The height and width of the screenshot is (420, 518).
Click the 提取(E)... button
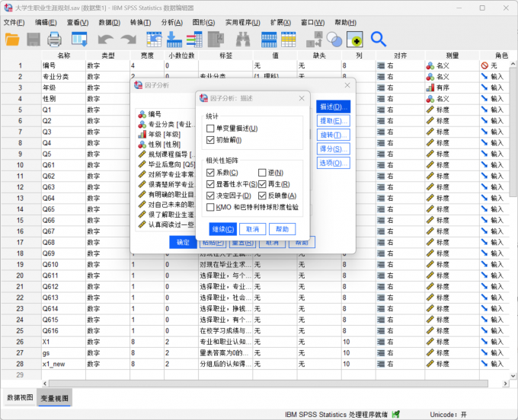(334, 121)
